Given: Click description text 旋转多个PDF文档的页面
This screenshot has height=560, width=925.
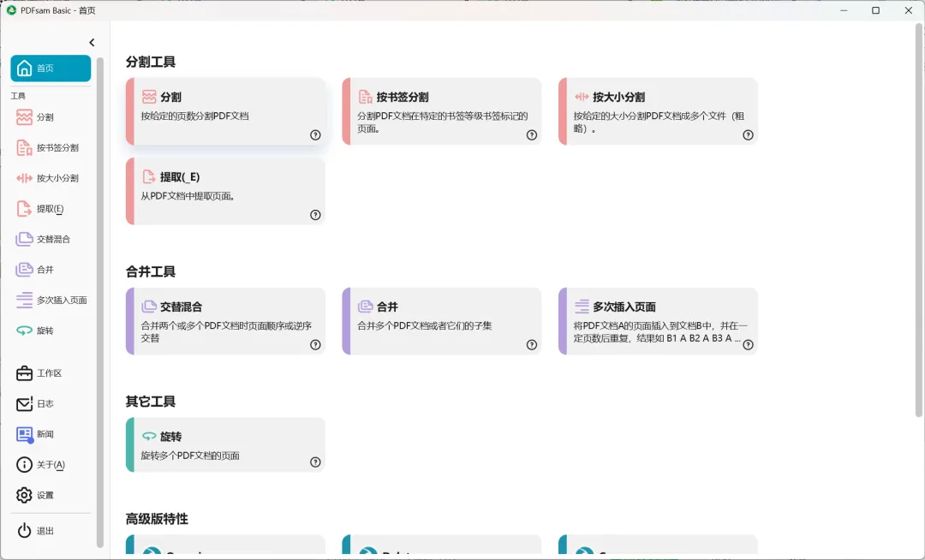Looking at the screenshot, I should pyautogui.click(x=190, y=456).
